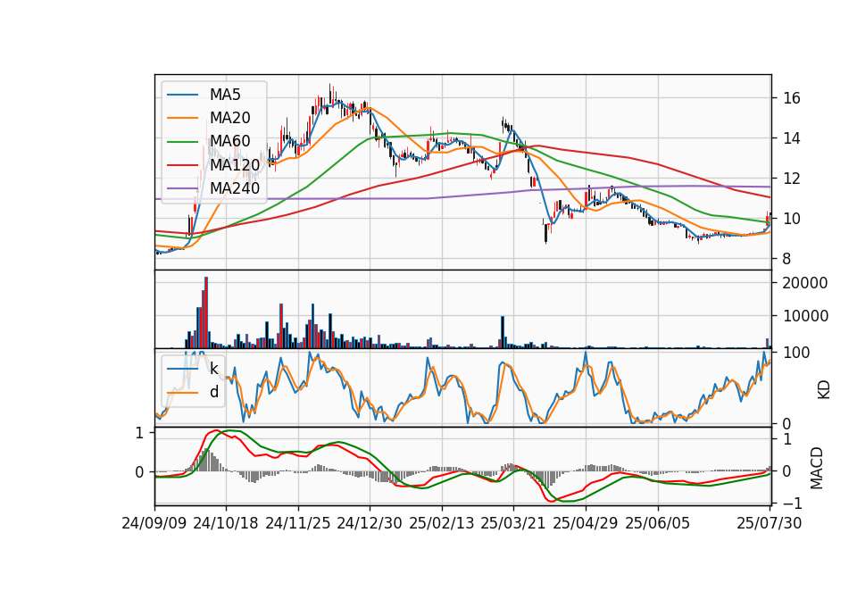Click the price axis value 14
The width and height of the screenshot is (857, 616).
point(792,138)
